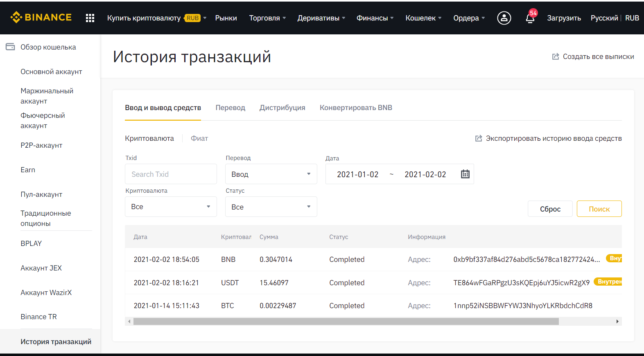Open 'Earn' in sidebar
644x356 pixels.
click(x=28, y=170)
